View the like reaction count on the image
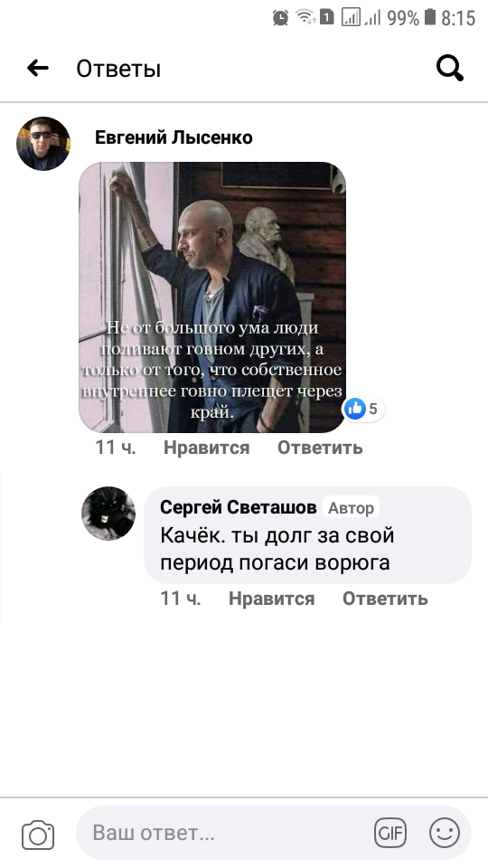Viewport: 488px width, 868px height. coord(363,409)
